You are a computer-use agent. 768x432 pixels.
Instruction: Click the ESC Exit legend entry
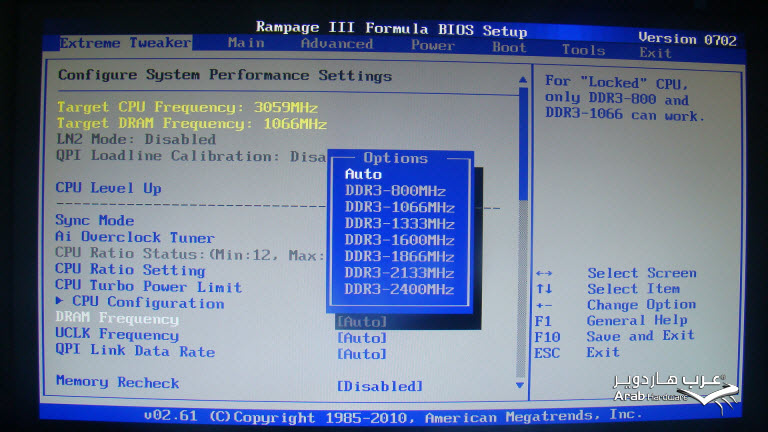pyautogui.click(x=576, y=353)
